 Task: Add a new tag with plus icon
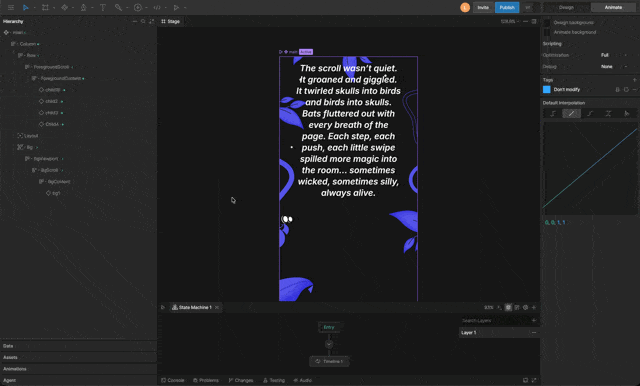point(634,80)
